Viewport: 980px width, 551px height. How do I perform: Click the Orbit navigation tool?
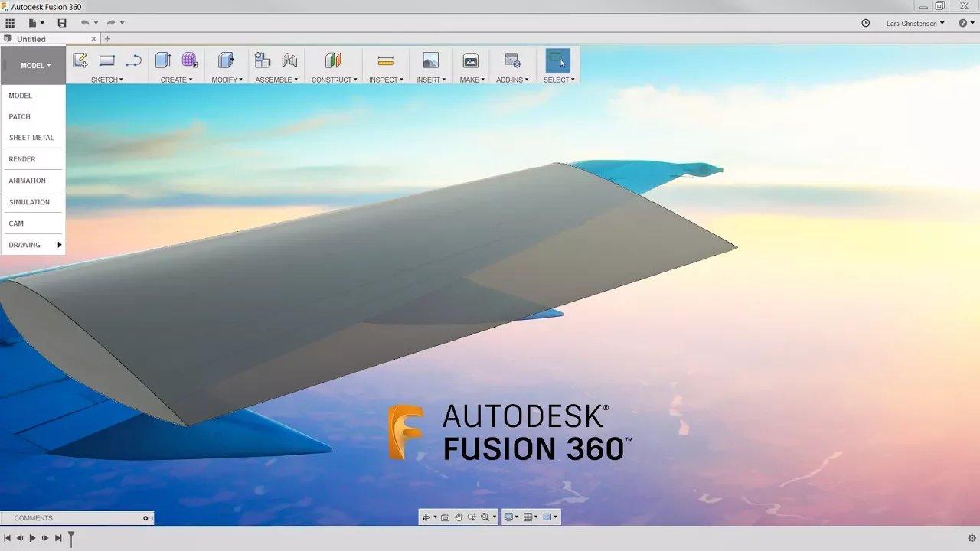click(x=426, y=517)
